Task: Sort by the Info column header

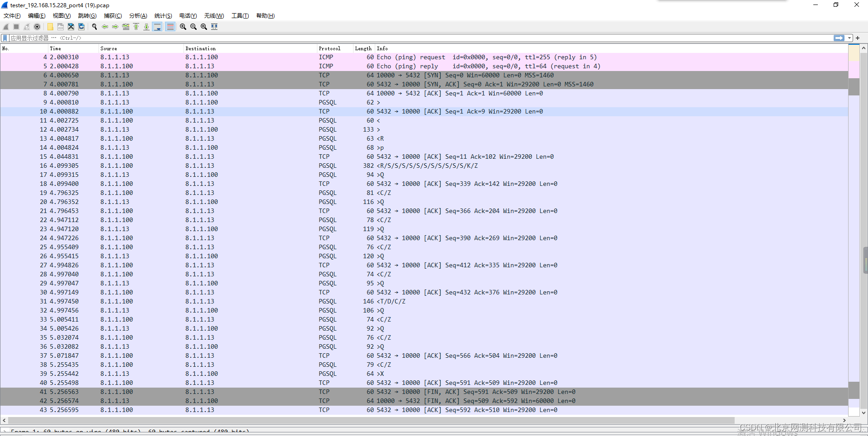Action: click(x=611, y=48)
